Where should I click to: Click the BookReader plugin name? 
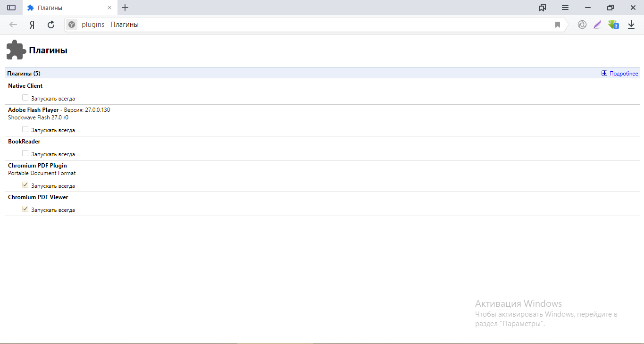tap(24, 142)
